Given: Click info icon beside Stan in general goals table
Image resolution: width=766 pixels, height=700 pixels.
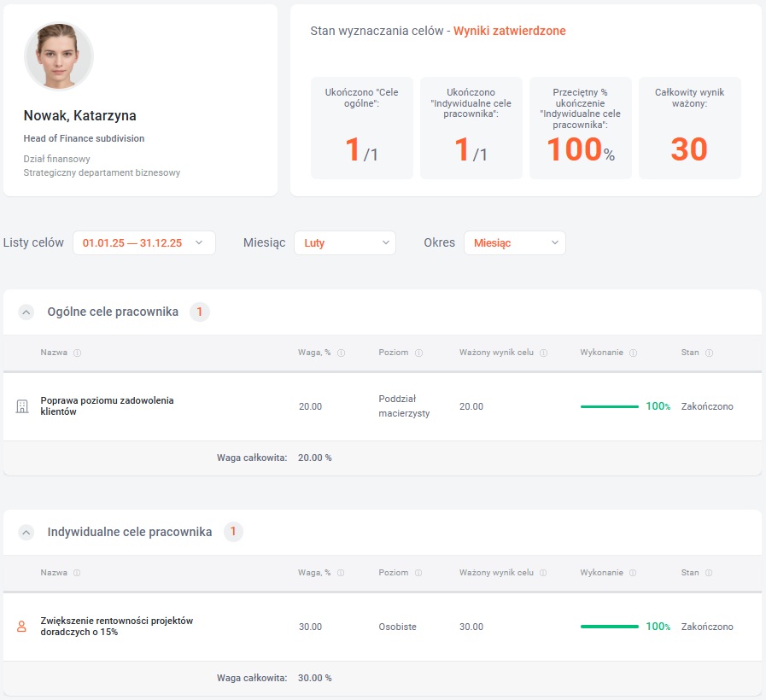Looking at the screenshot, I should click(709, 353).
